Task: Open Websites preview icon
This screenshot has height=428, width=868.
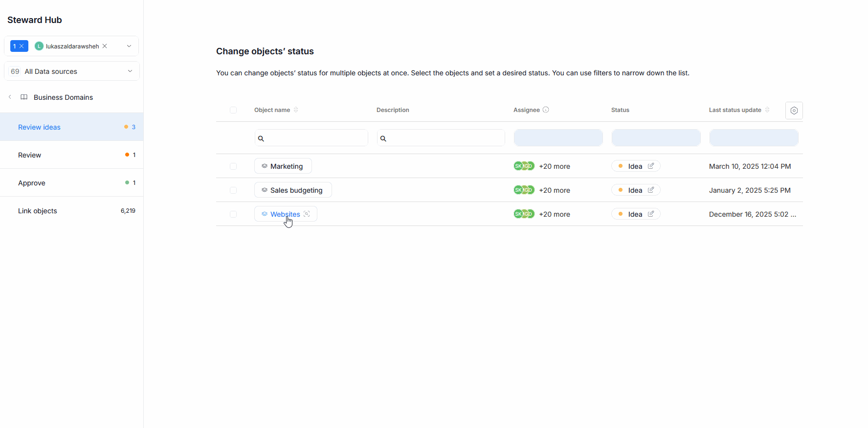Action: [x=307, y=214]
